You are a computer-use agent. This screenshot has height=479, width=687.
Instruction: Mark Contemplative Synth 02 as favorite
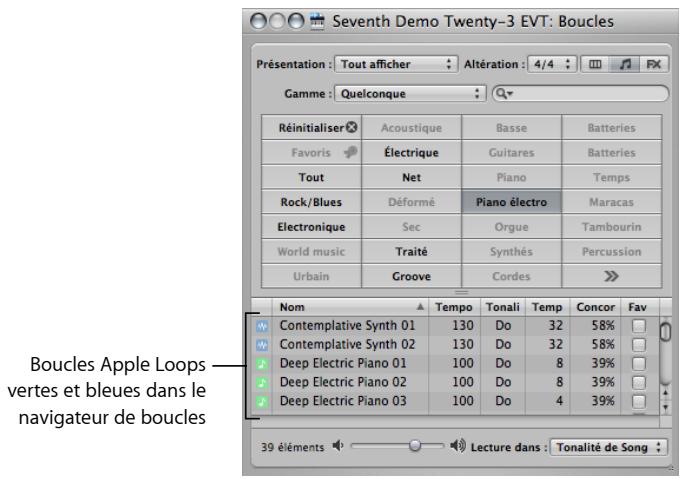[x=639, y=345]
